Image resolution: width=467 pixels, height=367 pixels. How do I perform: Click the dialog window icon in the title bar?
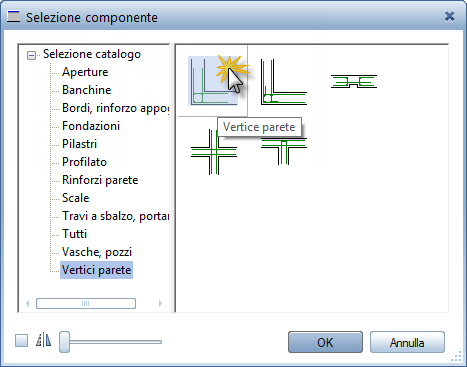13,16
